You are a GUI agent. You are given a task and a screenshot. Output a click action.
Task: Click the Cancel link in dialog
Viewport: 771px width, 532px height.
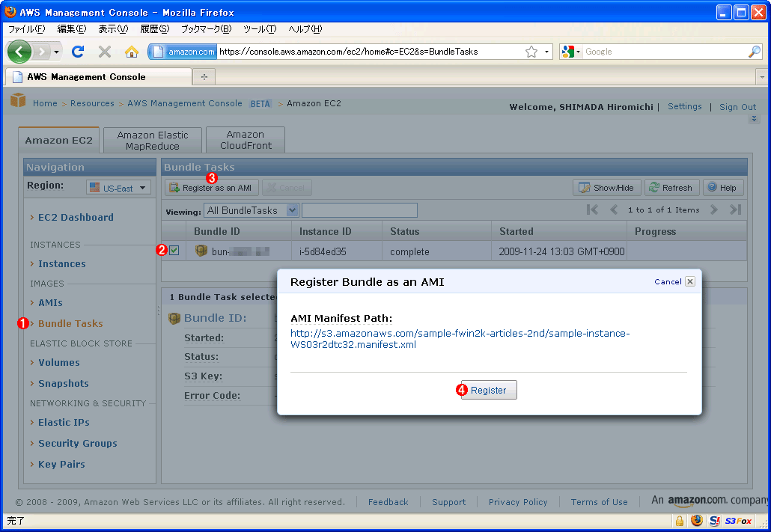tap(667, 282)
